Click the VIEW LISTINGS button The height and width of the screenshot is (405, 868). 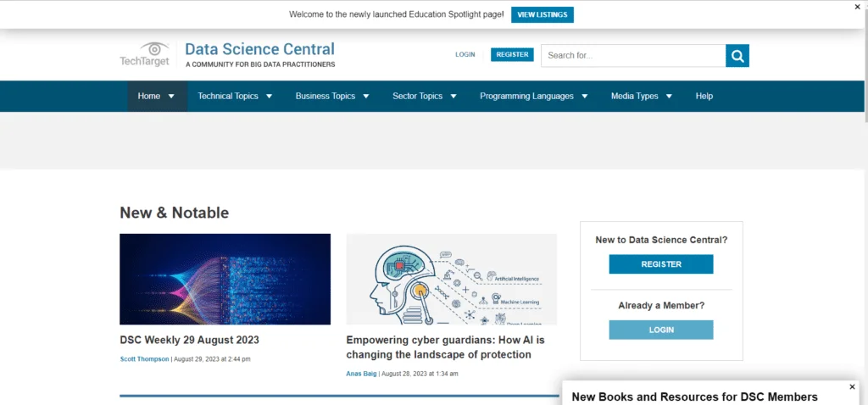(542, 15)
